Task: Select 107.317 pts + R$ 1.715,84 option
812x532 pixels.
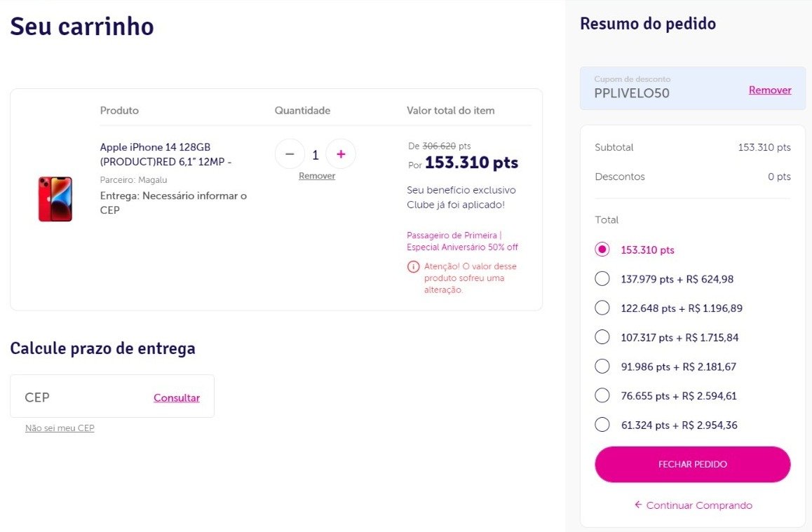Action: click(602, 337)
